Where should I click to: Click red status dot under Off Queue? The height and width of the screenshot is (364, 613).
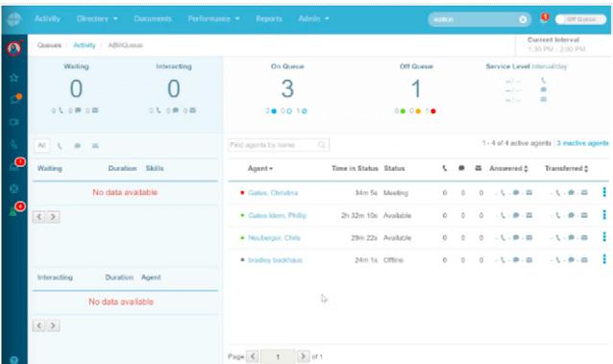433,111
